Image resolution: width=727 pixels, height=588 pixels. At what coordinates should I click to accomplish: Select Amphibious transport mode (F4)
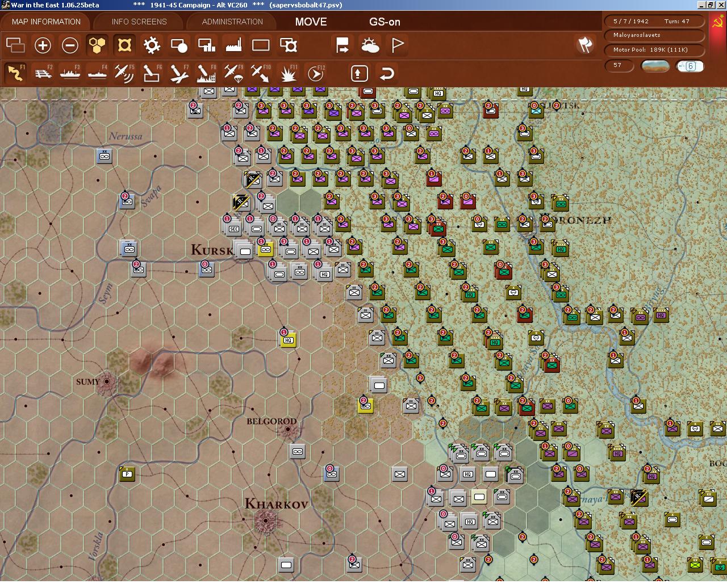(x=98, y=73)
